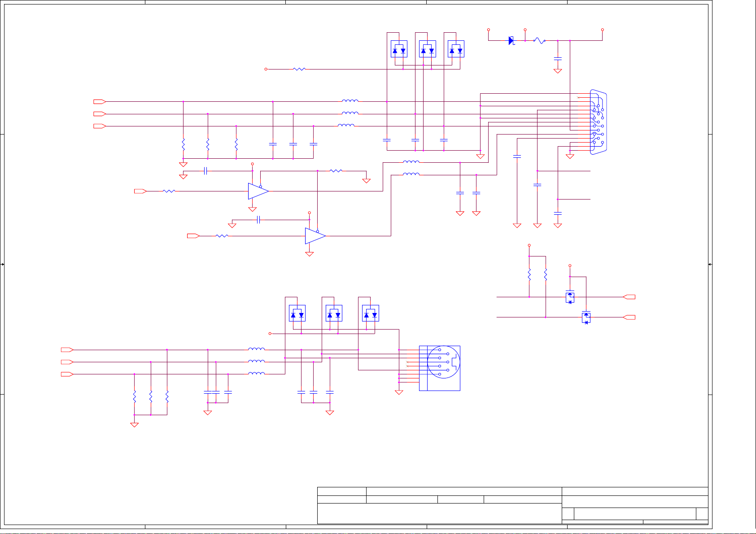Select the upper MOSFET transistor symbol
The image size is (756, 534).
point(570,297)
